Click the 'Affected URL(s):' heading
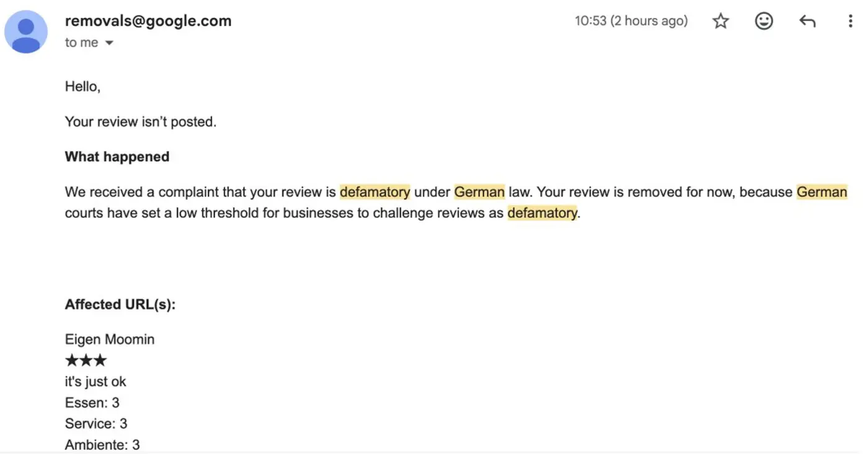Viewport: 868px width, 454px height. tap(120, 304)
